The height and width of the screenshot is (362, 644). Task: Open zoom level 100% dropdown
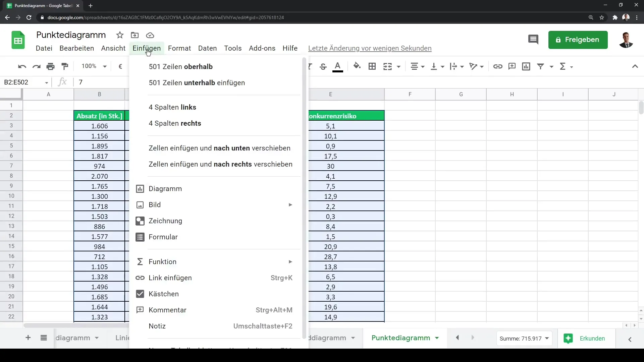click(x=94, y=66)
